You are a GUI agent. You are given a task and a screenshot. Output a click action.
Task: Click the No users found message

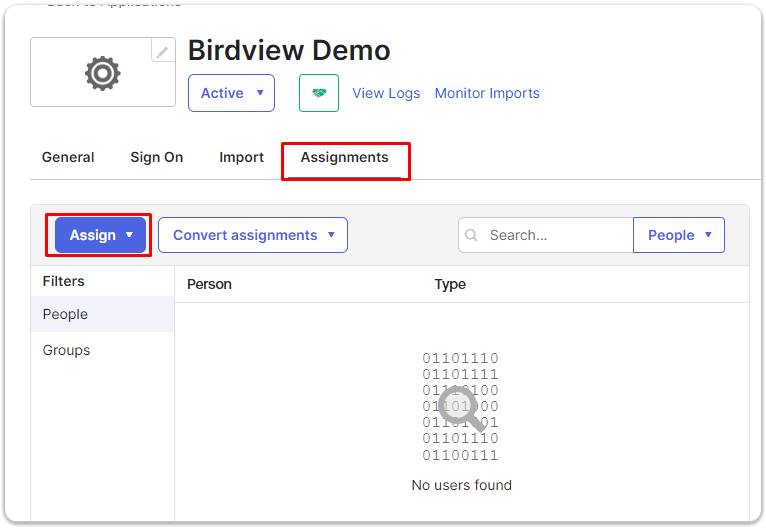(462, 485)
